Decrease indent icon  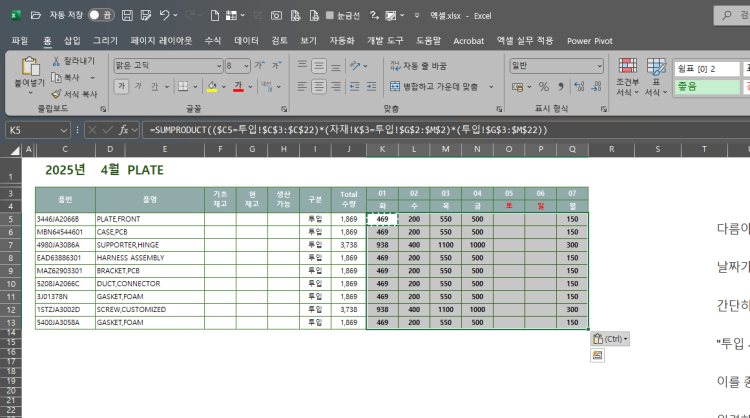354,87
